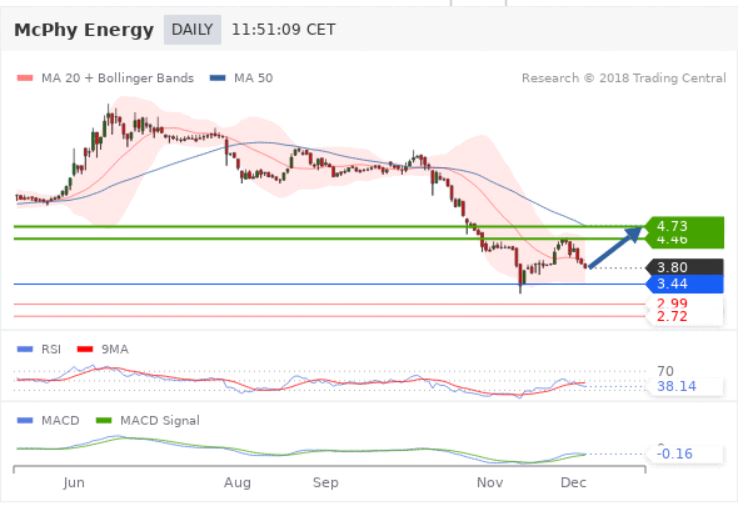
Task: Click the Aug axis label
Action: pos(238,483)
